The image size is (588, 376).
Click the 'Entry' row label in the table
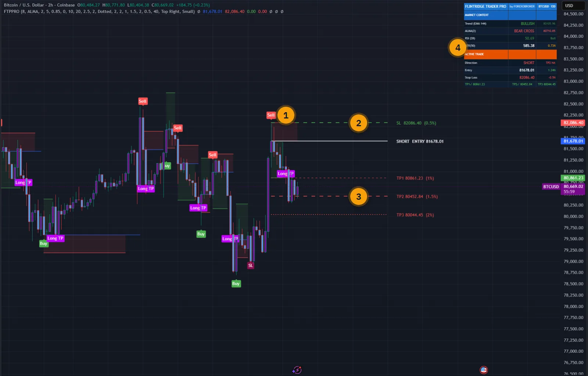point(468,70)
